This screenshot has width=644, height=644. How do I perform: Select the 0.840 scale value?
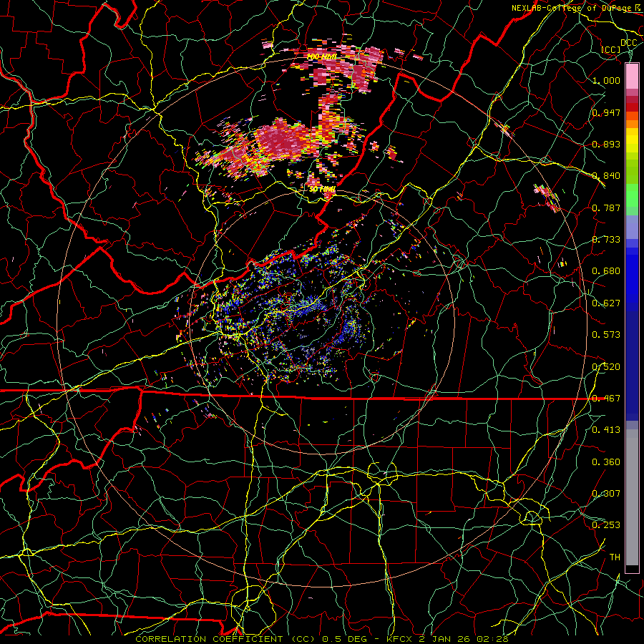(x=606, y=176)
